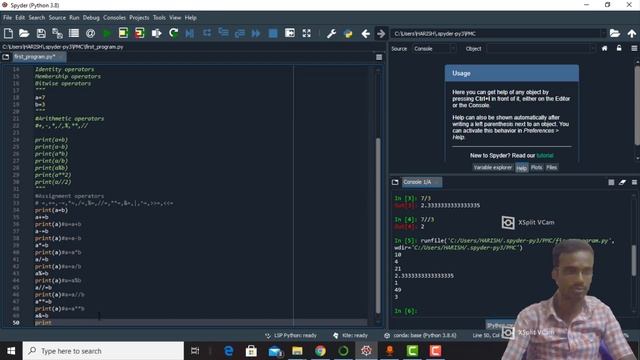
Task: Run file with the green play icon
Action: pos(107,33)
